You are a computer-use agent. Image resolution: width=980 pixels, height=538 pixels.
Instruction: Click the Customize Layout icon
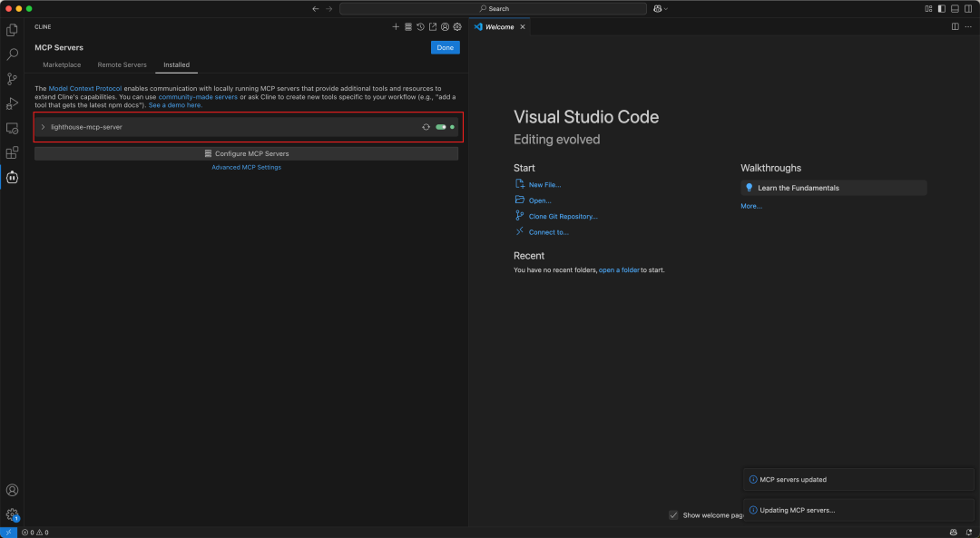[x=929, y=9]
